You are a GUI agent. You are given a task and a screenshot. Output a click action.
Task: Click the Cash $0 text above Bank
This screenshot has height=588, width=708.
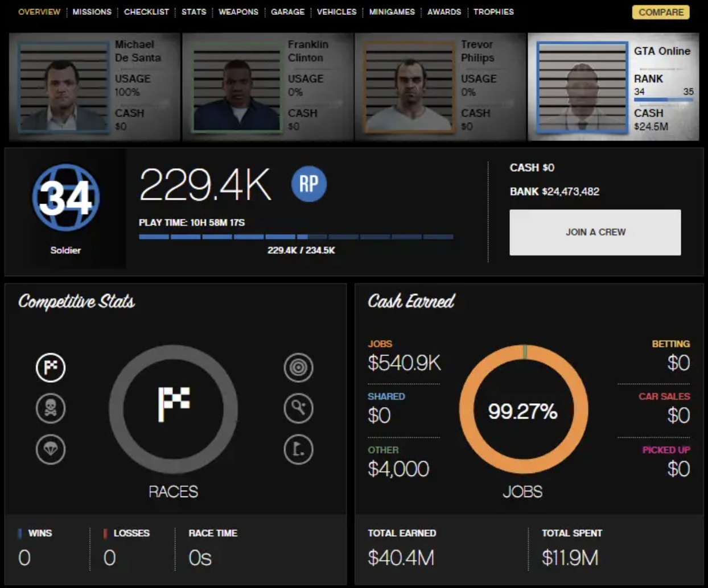pos(532,168)
